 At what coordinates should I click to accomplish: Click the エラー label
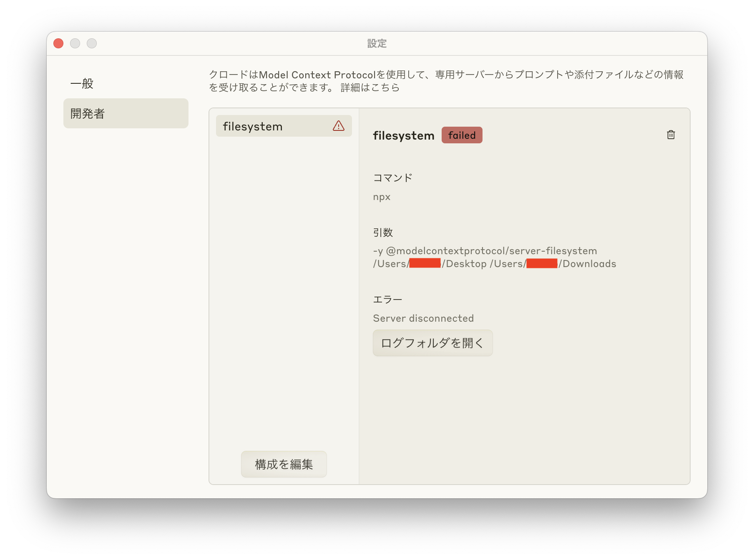(x=387, y=300)
